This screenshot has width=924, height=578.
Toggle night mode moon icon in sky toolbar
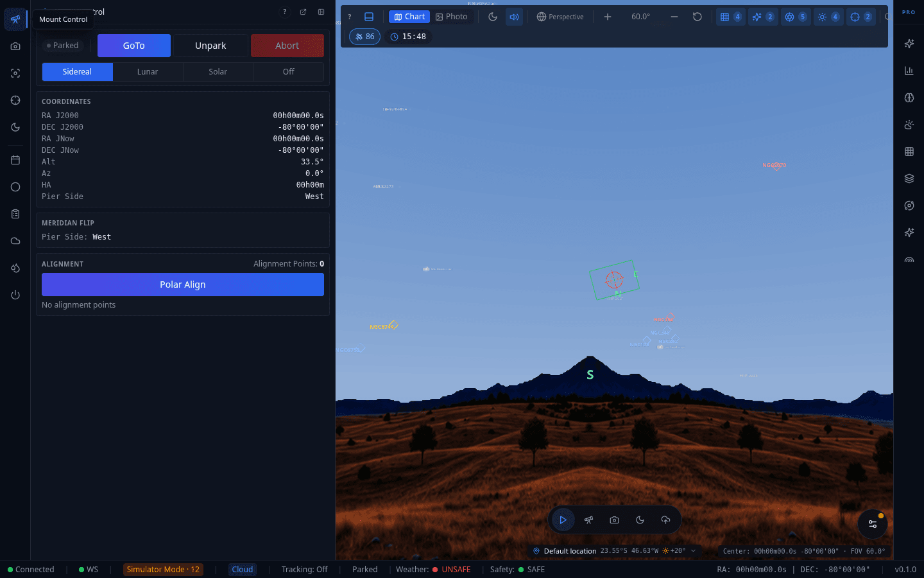pyautogui.click(x=493, y=17)
